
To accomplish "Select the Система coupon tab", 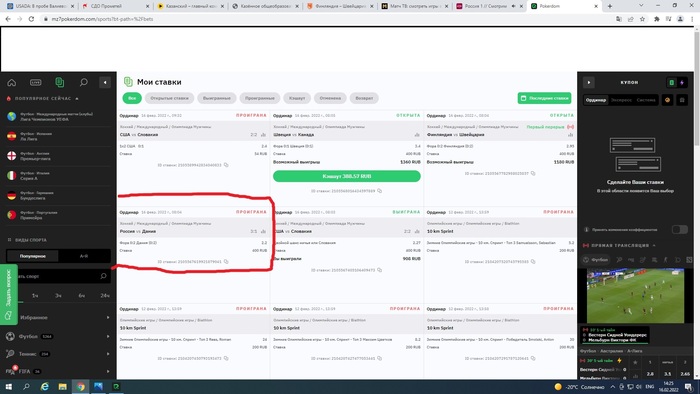I will click(x=646, y=100).
